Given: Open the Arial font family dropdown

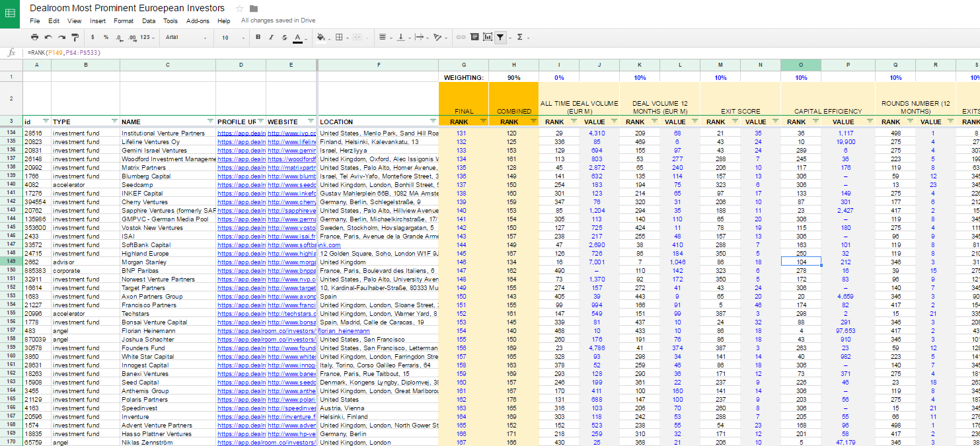Looking at the screenshot, I should point(187,38).
